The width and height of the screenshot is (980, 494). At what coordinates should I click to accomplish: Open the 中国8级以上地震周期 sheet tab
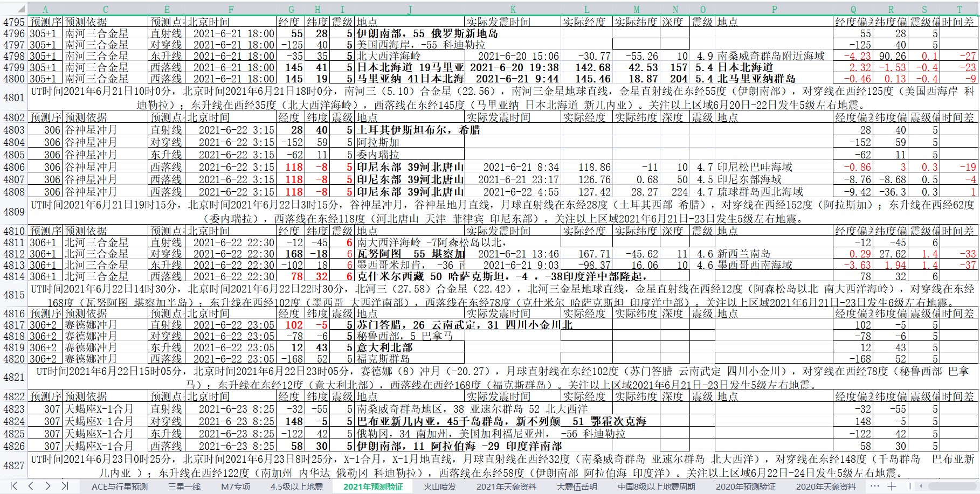657,486
